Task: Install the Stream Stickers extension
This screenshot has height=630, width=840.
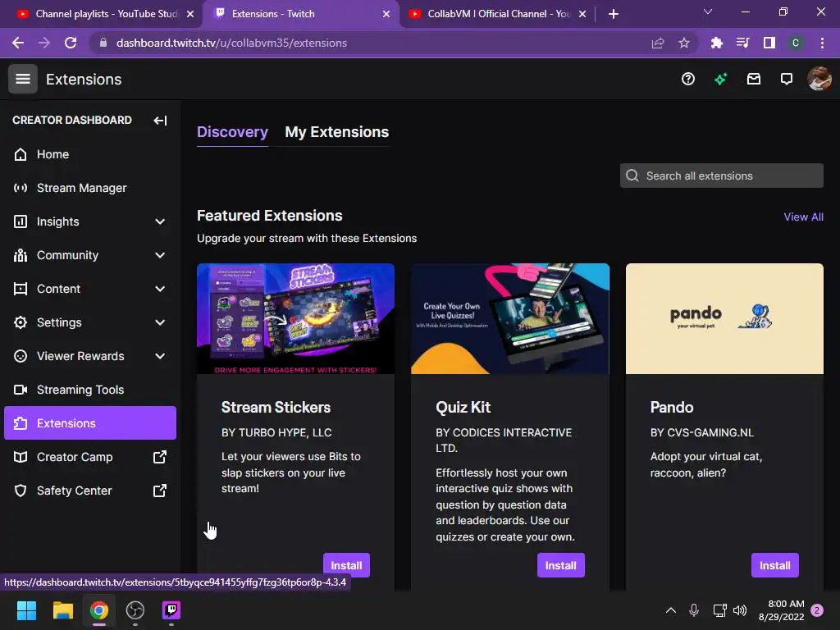Action: (x=346, y=565)
